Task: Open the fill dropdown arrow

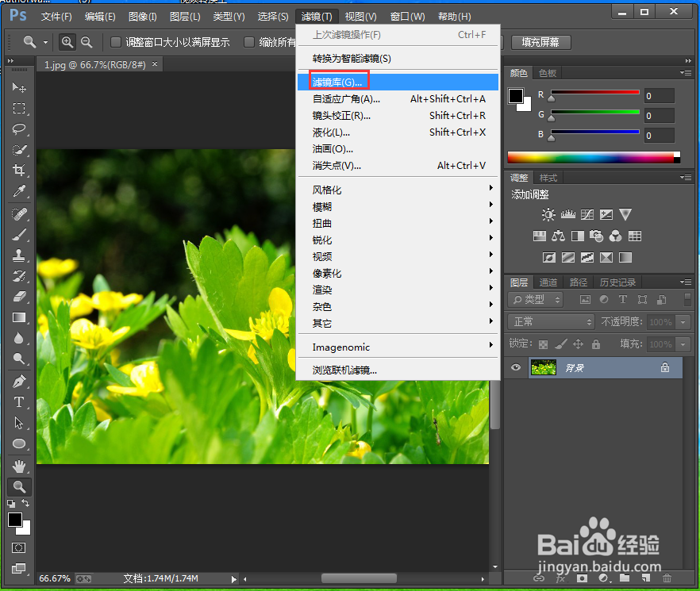Action: [x=683, y=344]
